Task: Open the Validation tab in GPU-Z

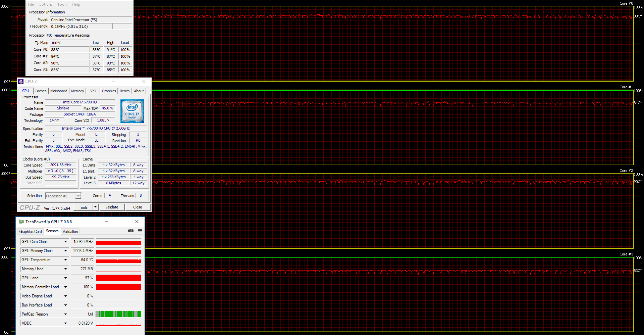Action: tap(70, 232)
